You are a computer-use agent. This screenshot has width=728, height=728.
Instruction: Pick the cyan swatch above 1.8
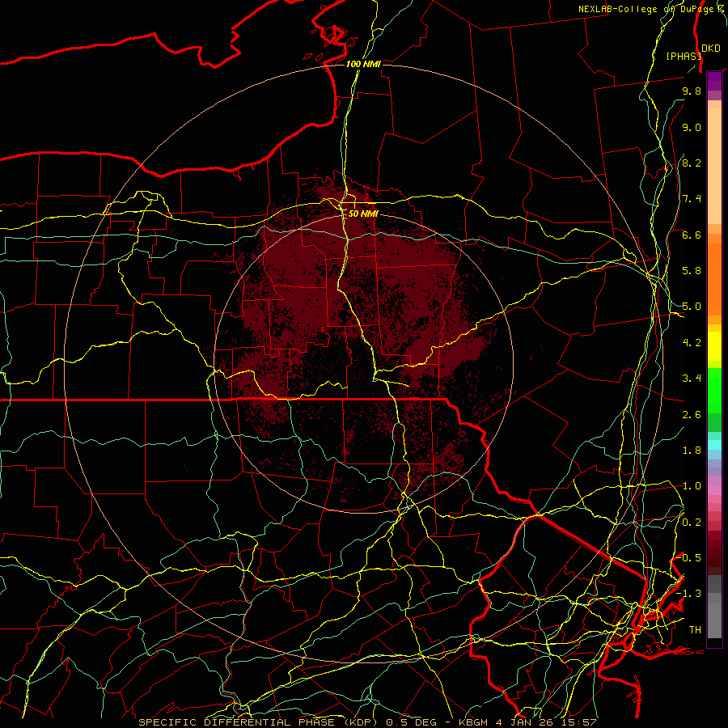(x=714, y=444)
